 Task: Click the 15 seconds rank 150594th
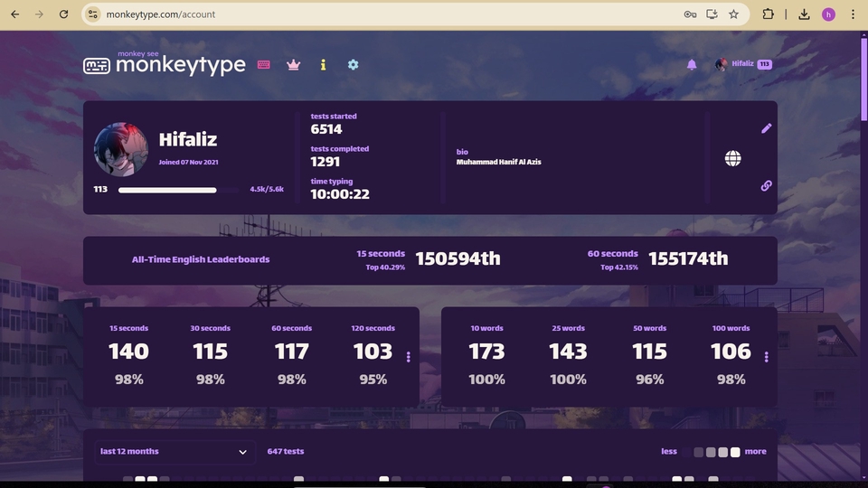[x=458, y=258]
